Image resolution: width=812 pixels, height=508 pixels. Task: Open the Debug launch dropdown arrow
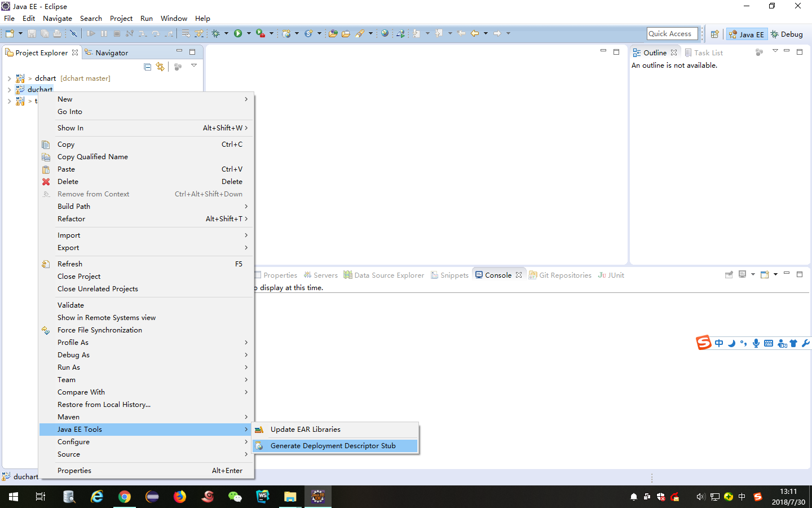226,33
